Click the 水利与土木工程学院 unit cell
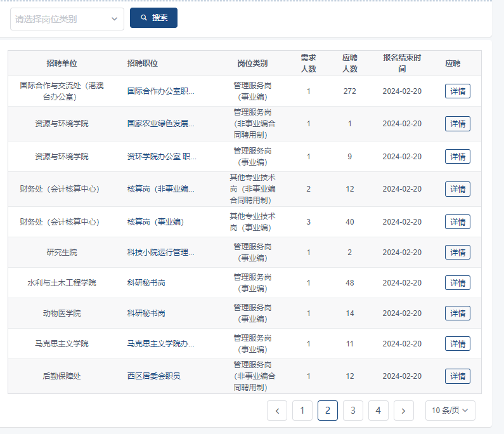The width and height of the screenshot is (504, 434). pyautogui.click(x=61, y=283)
